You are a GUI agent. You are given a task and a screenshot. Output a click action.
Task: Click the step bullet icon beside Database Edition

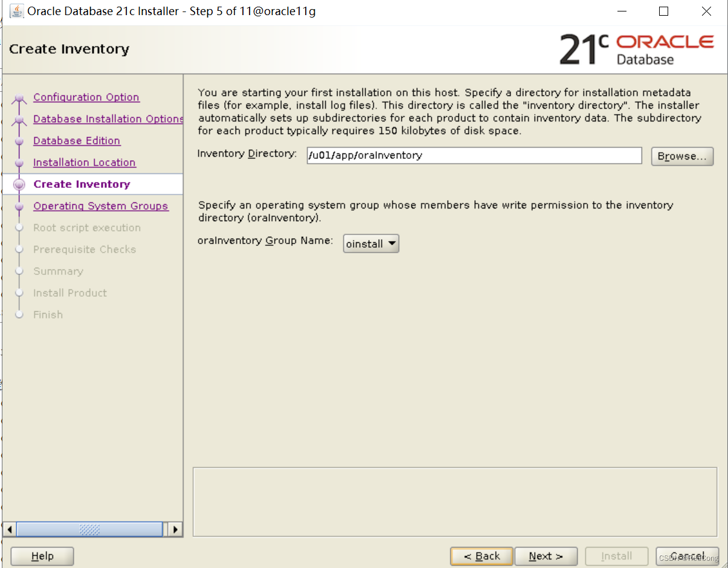coord(19,141)
